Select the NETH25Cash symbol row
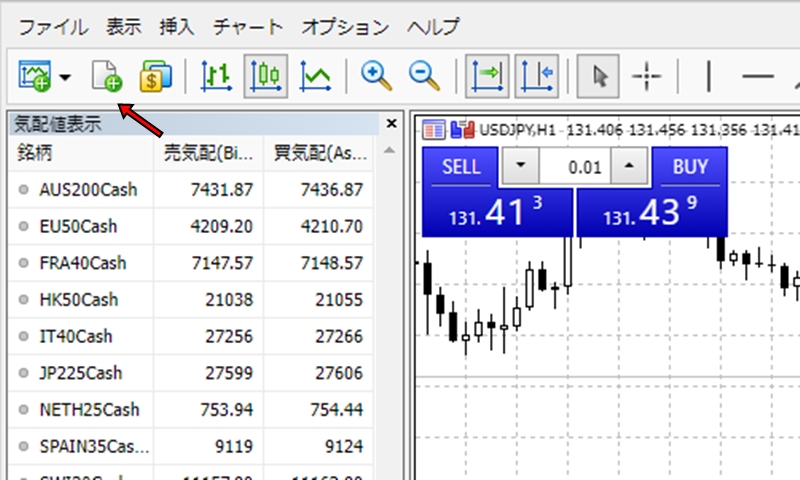The width and height of the screenshot is (800, 480). point(190,410)
